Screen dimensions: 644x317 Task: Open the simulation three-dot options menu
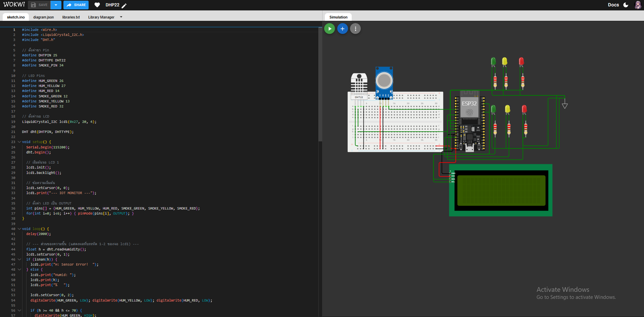coord(355,29)
